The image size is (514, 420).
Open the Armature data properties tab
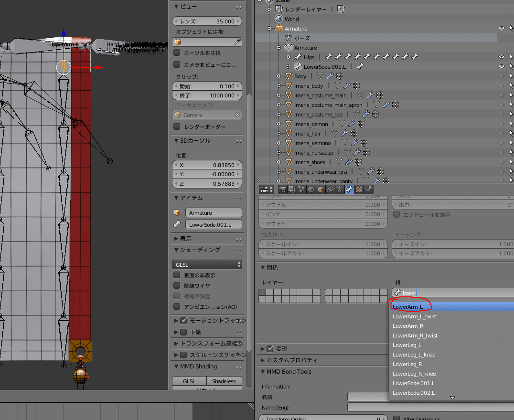pos(340,189)
